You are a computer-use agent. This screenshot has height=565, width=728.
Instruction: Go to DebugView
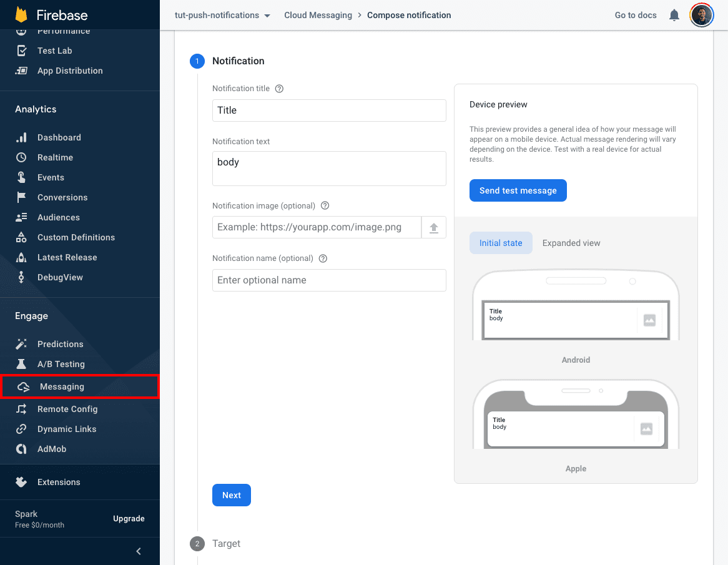click(61, 277)
